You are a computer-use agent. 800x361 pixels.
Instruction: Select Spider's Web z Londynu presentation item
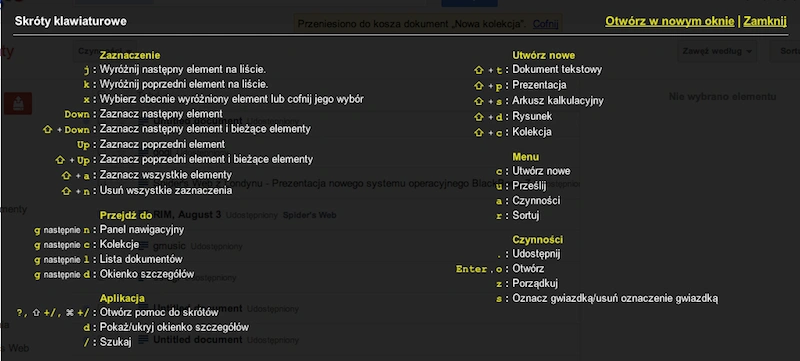point(365,183)
